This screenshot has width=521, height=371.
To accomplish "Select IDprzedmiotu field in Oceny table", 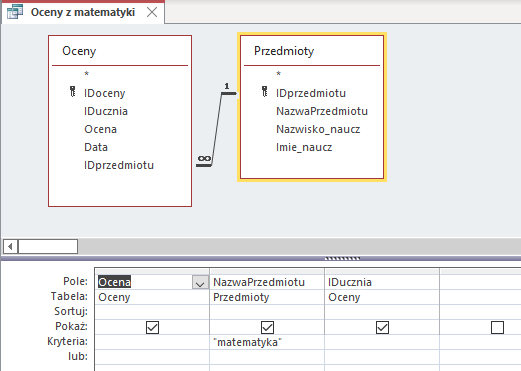I will pyautogui.click(x=119, y=165).
